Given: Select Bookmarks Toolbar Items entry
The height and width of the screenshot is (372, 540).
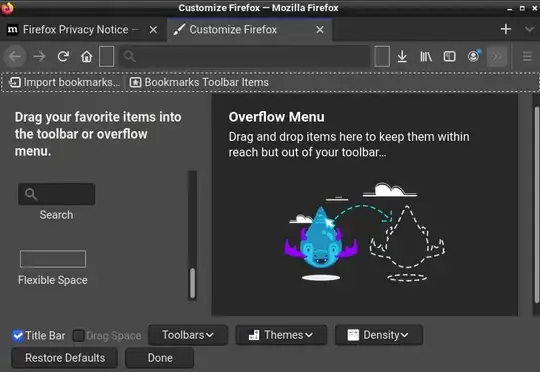Looking at the screenshot, I should [199, 82].
